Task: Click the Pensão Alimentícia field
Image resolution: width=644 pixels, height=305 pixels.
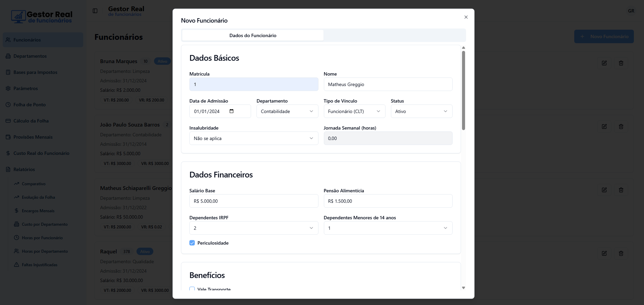Action: tap(388, 201)
